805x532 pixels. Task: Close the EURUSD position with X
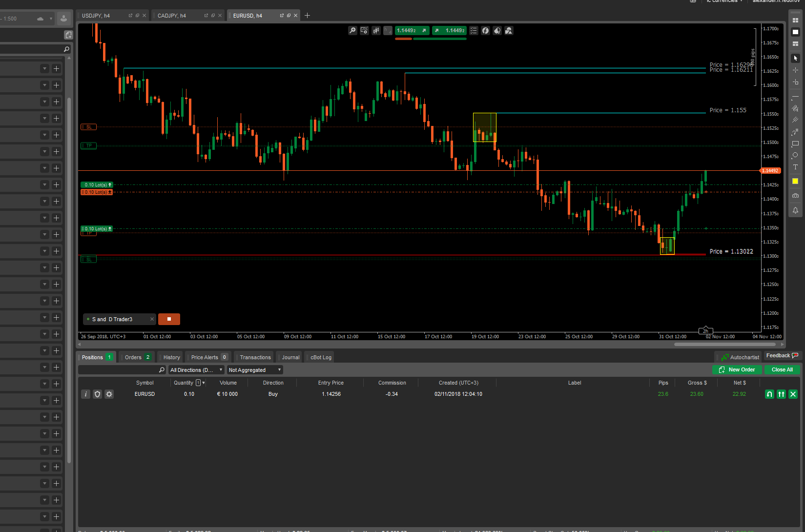[x=793, y=394]
